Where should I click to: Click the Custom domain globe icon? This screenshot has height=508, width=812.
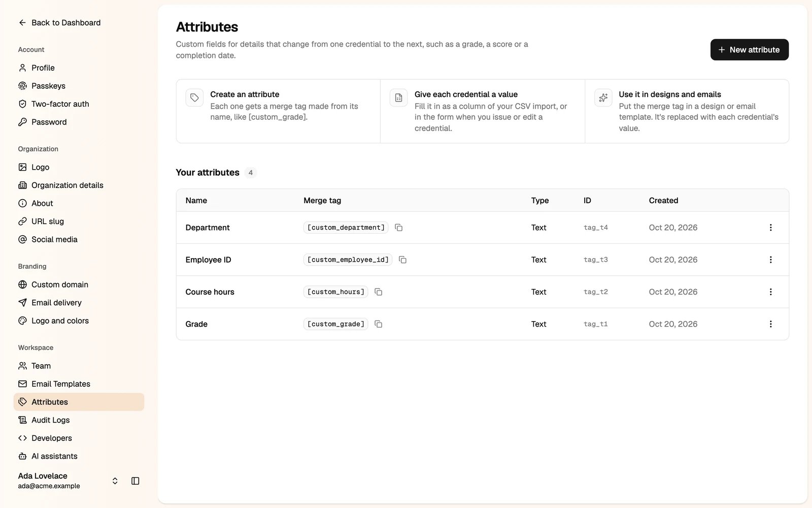22,284
